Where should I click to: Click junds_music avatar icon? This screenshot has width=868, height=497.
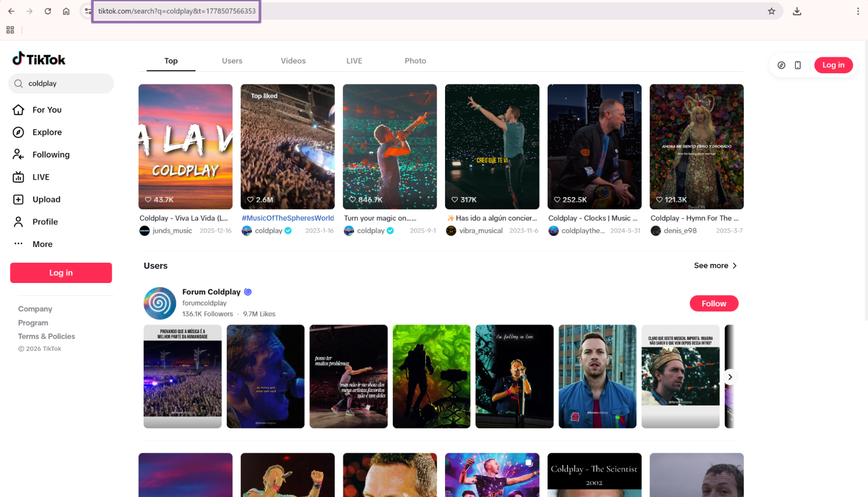pyautogui.click(x=145, y=231)
